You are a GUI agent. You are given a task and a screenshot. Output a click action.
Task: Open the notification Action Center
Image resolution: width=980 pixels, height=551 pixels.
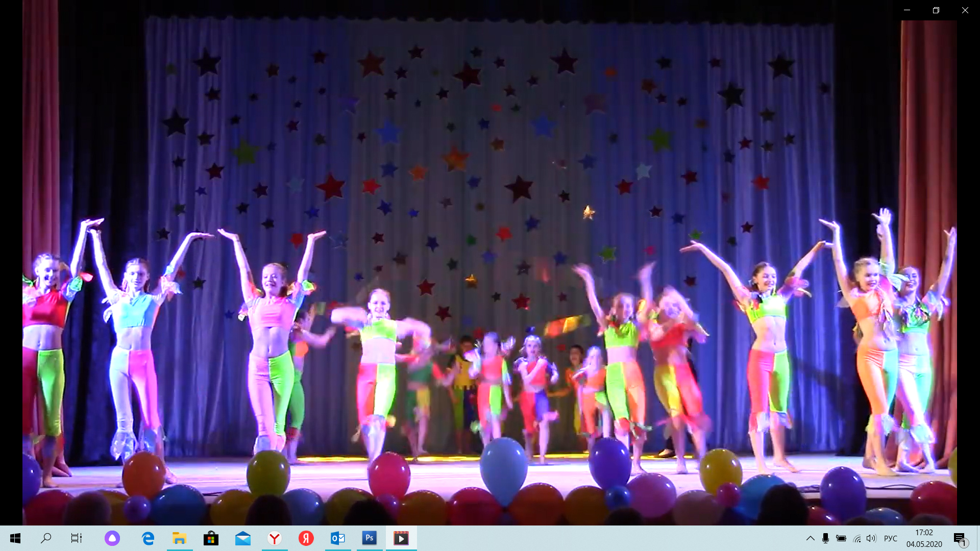click(x=960, y=538)
